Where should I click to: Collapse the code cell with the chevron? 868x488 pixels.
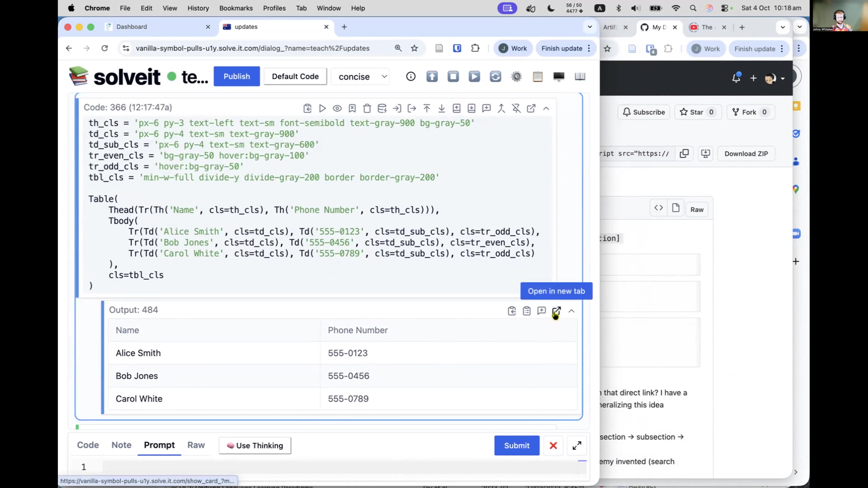546,108
